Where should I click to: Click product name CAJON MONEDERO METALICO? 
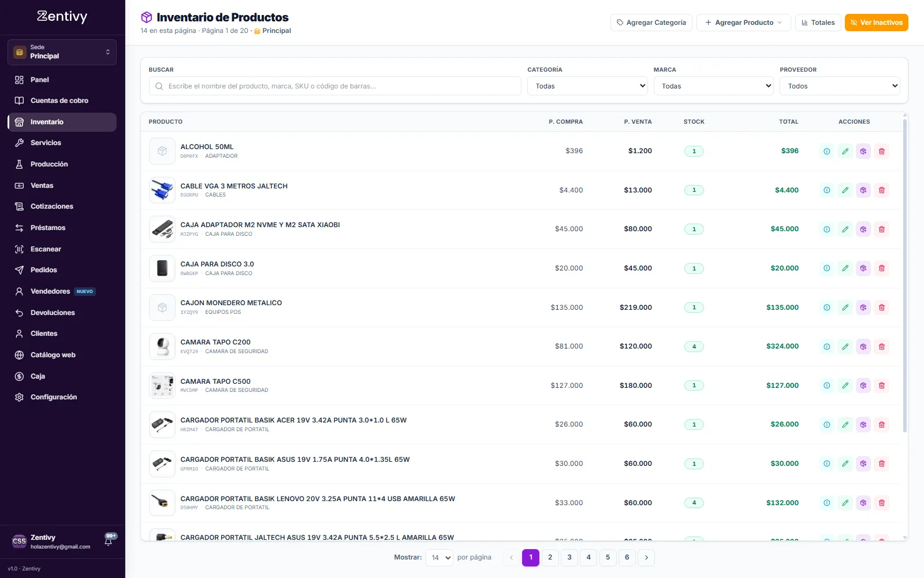pyautogui.click(x=231, y=303)
